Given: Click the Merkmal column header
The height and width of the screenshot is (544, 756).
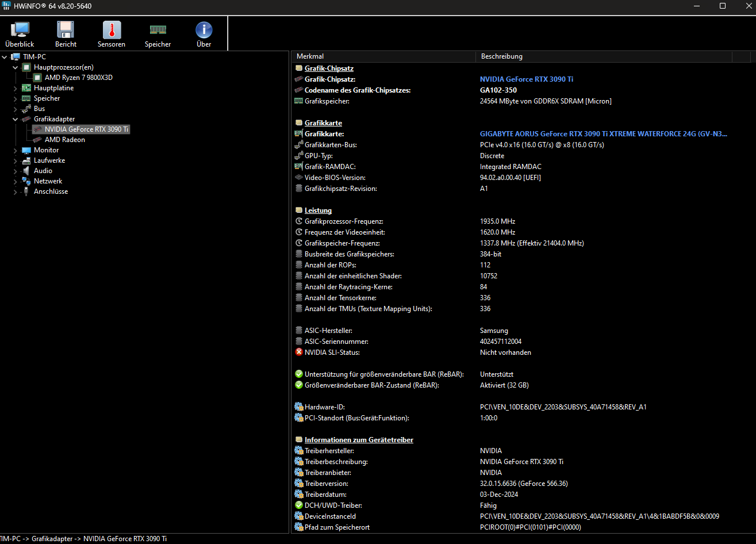Looking at the screenshot, I should [383, 56].
